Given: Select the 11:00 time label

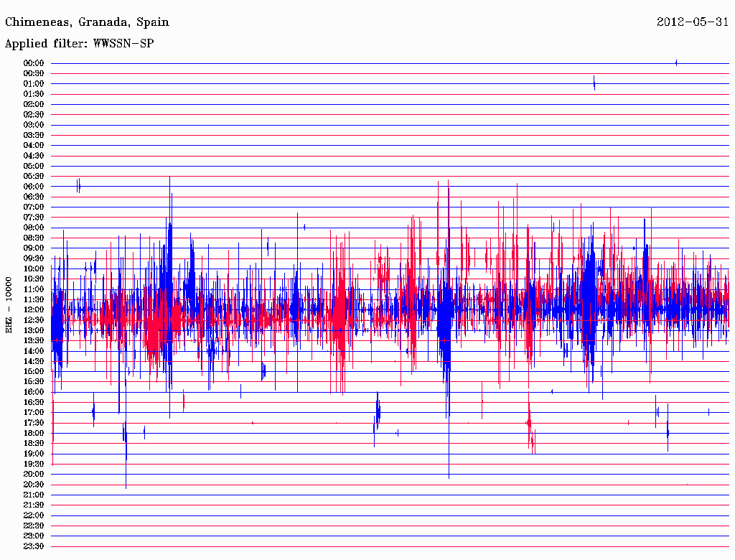Looking at the screenshot, I should (33, 289).
